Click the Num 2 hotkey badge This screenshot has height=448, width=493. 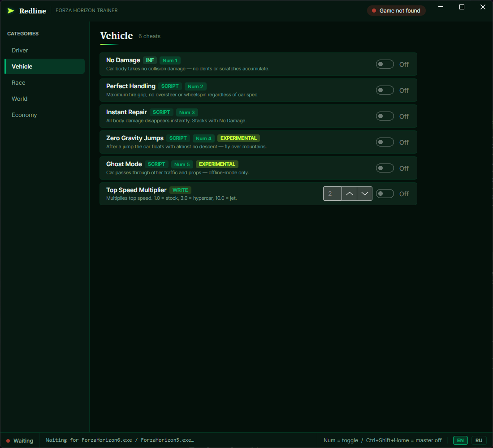(x=195, y=86)
